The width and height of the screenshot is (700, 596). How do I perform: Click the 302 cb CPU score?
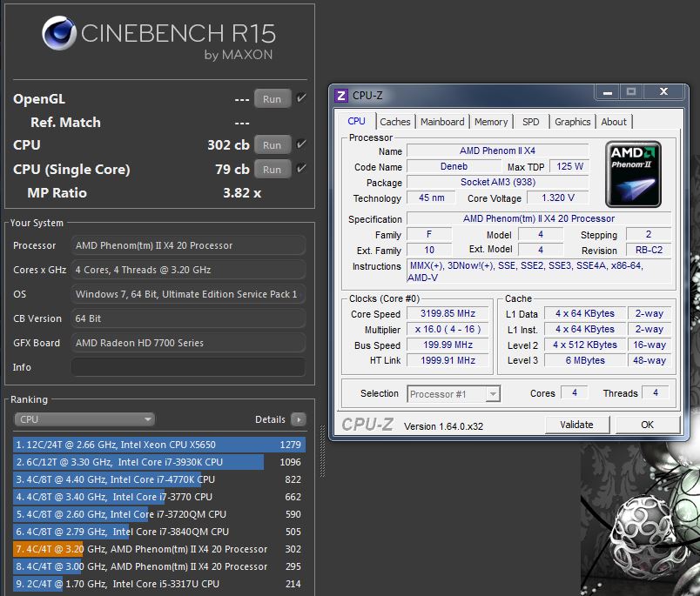coord(228,145)
